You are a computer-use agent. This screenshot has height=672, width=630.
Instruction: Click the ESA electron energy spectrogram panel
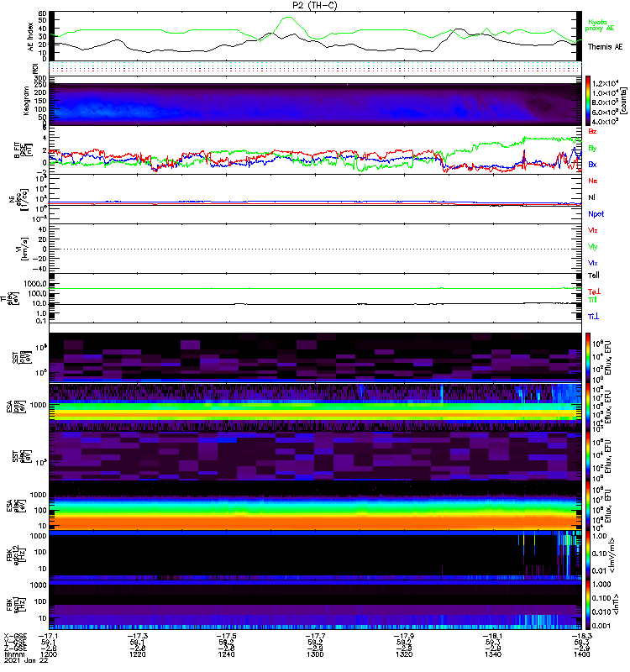tap(316, 506)
